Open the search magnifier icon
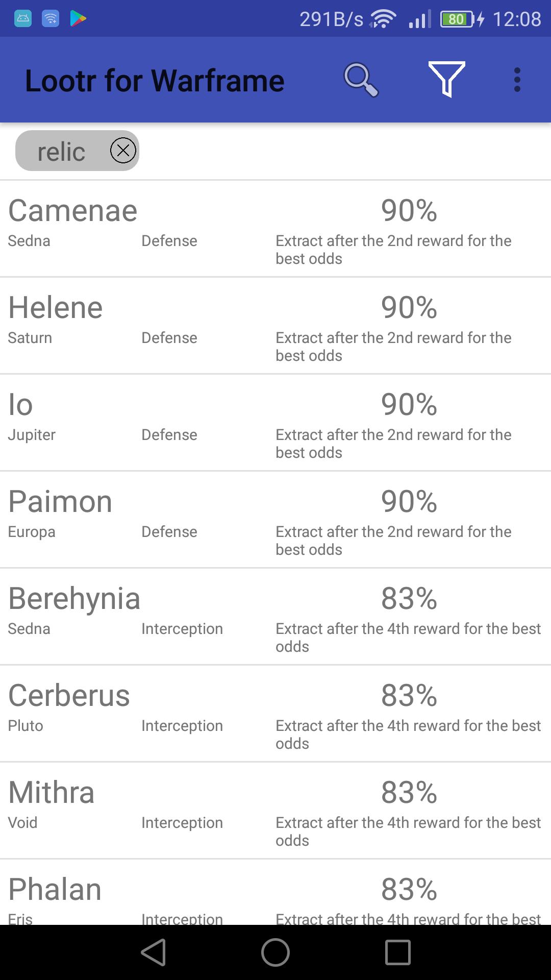551x980 pixels. click(x=361, y=80)
